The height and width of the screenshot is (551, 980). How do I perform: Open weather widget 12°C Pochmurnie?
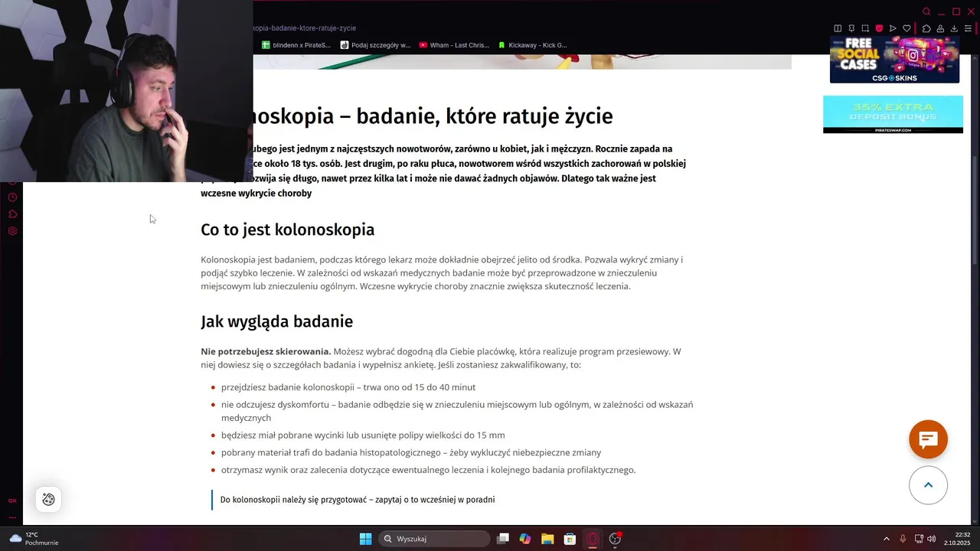[x=34, y=539]
